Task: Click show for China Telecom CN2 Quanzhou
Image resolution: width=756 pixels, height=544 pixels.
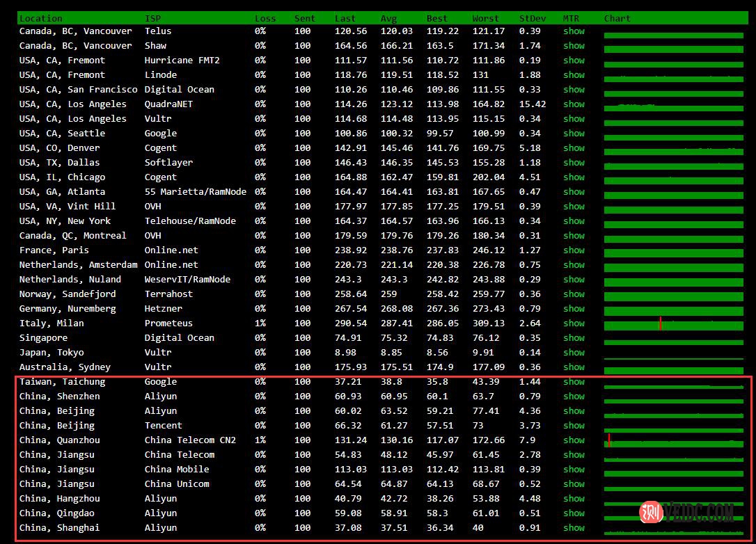Action: (574, 440)
